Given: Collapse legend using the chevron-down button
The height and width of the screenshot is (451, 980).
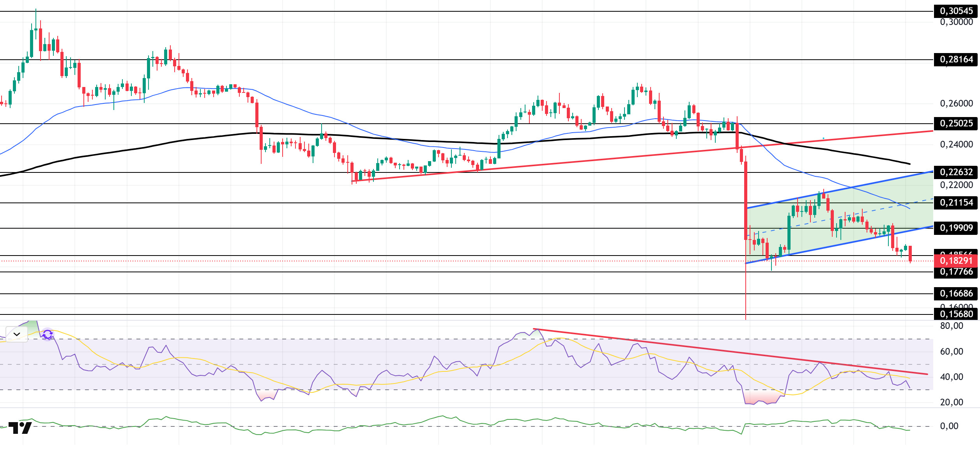Looking at the screenshot, I should click(x=17, y=334).
